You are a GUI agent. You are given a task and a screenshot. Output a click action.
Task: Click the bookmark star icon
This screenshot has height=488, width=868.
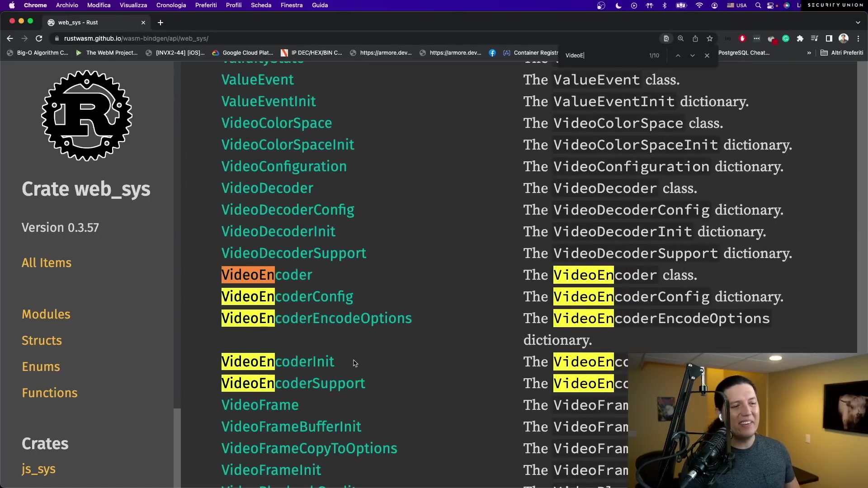pos(710,38)
